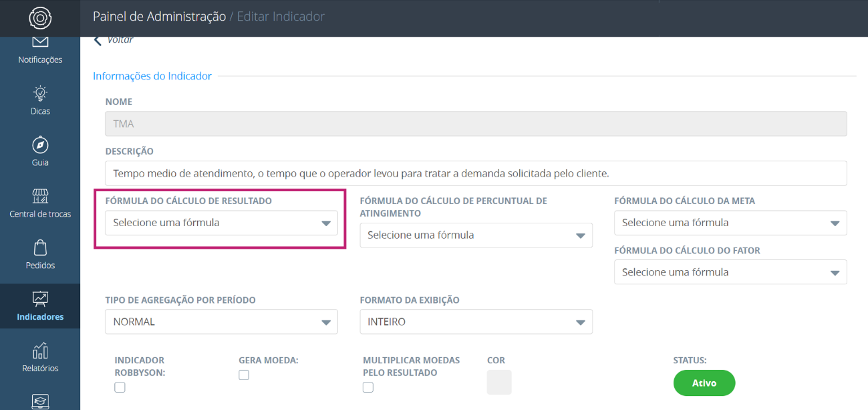
Task: Select the Notificações menu label
Action: (40, 60)
